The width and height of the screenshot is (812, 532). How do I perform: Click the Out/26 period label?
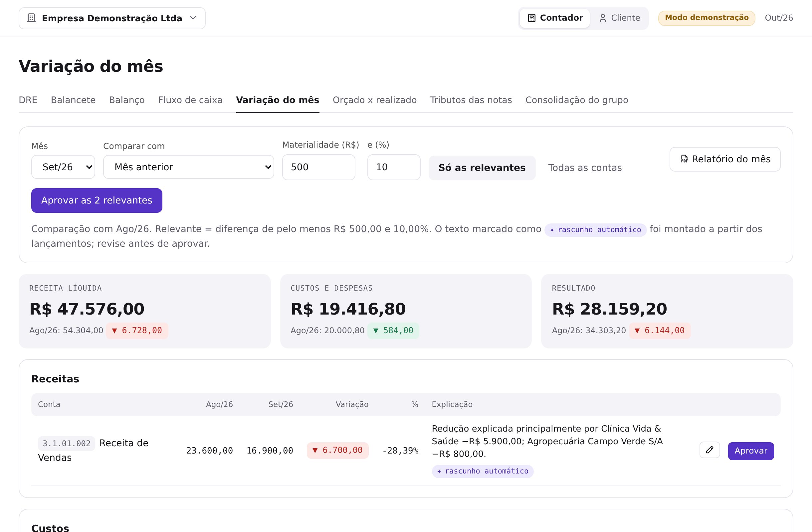(x=779, y=18)
